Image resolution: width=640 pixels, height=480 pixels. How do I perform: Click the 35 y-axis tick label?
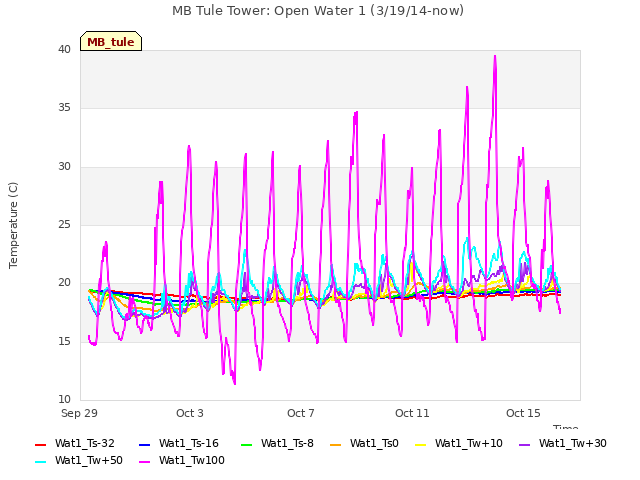(64, 108)
